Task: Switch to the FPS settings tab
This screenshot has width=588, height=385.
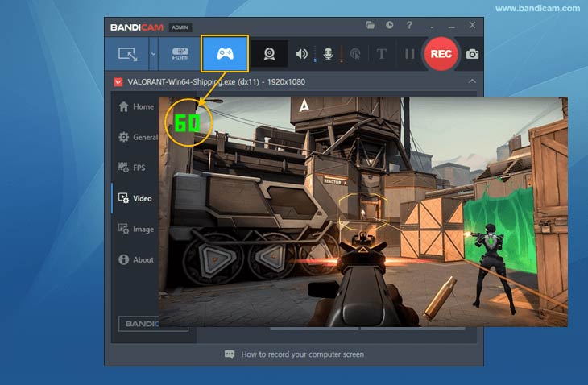Action: [132, 168]
